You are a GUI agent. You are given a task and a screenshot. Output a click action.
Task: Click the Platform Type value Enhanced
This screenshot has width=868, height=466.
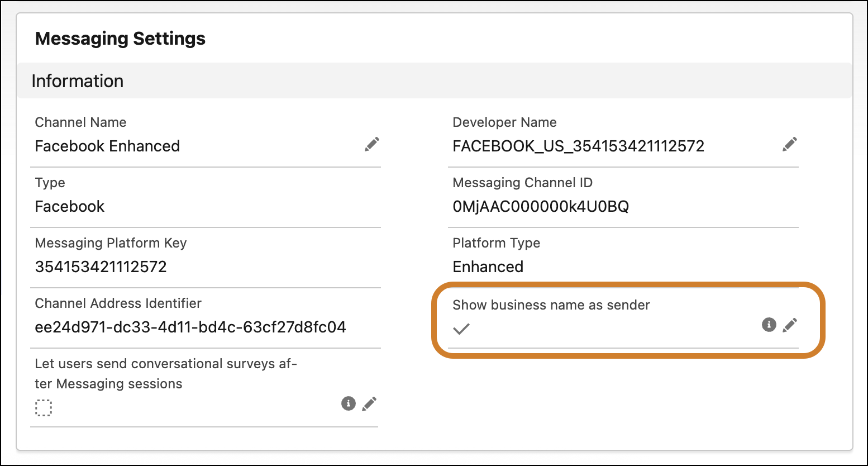(x=488, y=267)
